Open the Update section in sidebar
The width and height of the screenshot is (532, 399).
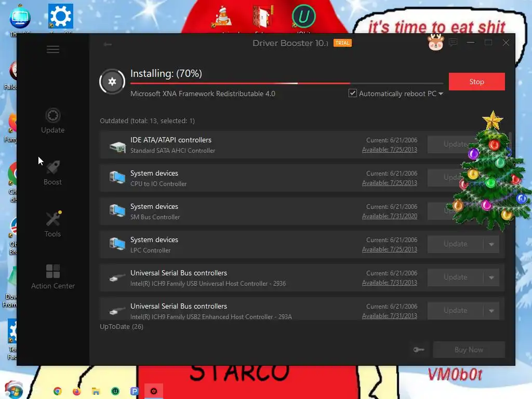[x=52, y=121]
